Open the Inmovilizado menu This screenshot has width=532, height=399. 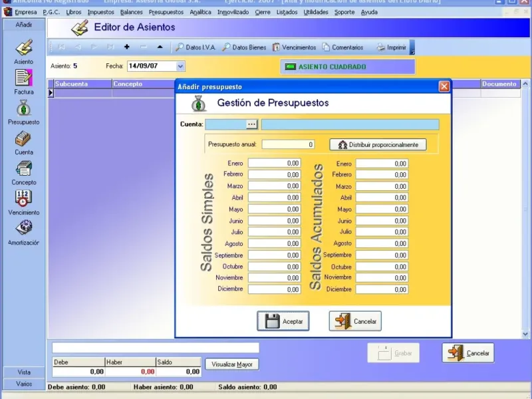[233, 12]
